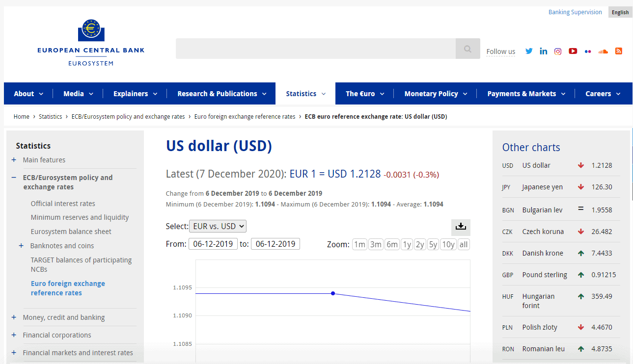
Task: Set chart zoom to all
Action: [x=464, y=244]
